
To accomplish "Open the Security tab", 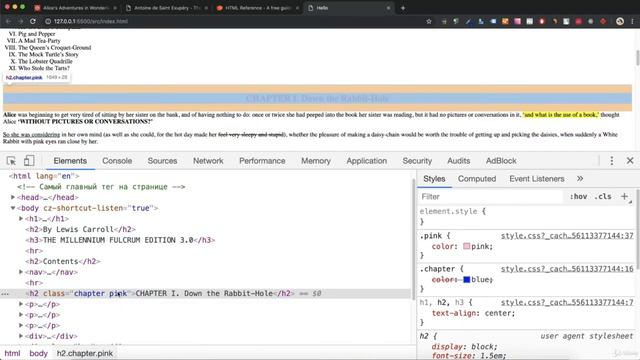I will [x=417, y=161].
